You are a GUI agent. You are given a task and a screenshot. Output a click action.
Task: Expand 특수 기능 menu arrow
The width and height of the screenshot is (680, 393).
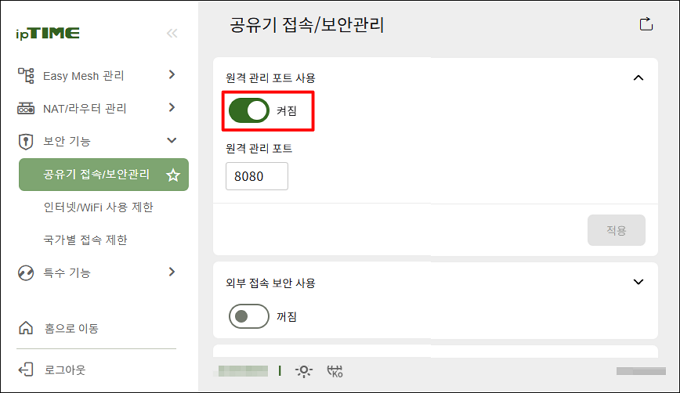pyautogui.click(x=172, y=272)
